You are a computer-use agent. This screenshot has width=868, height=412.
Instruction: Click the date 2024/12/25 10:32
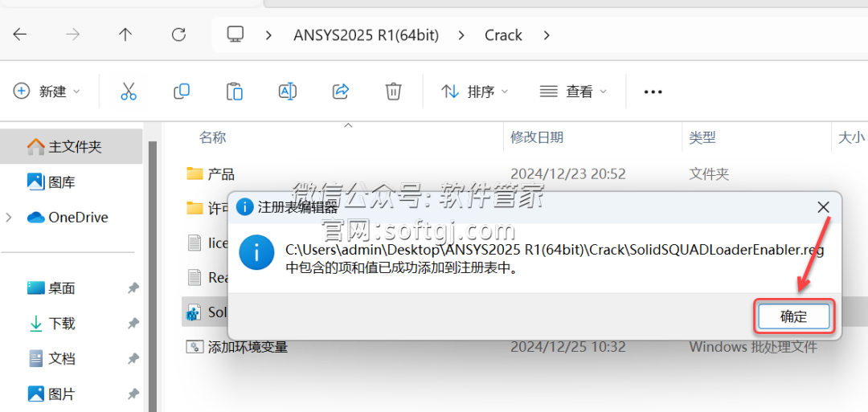tap(568, 347)
